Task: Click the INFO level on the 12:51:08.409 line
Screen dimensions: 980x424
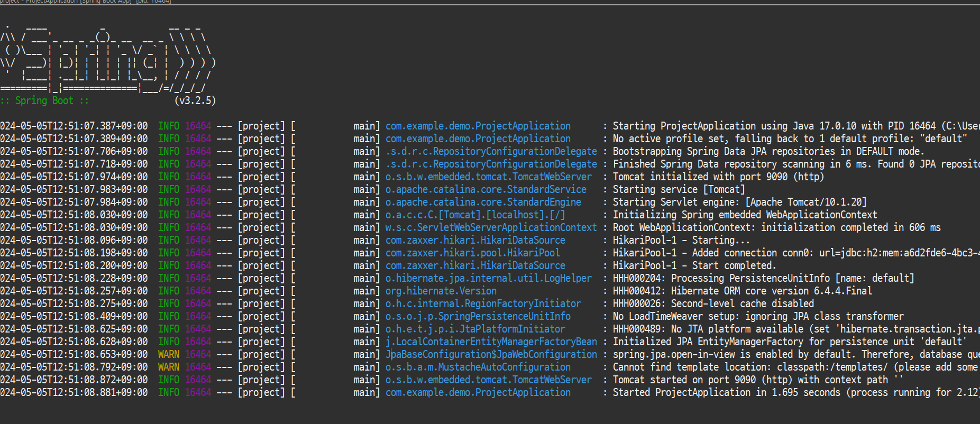Action: tap(169, 316)
